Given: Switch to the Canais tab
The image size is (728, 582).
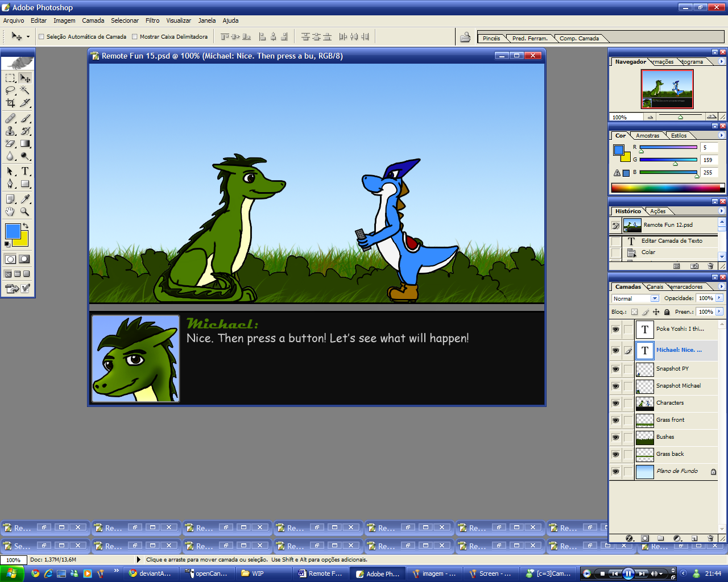Looking at the screenshot, I should tap(655, 287).
